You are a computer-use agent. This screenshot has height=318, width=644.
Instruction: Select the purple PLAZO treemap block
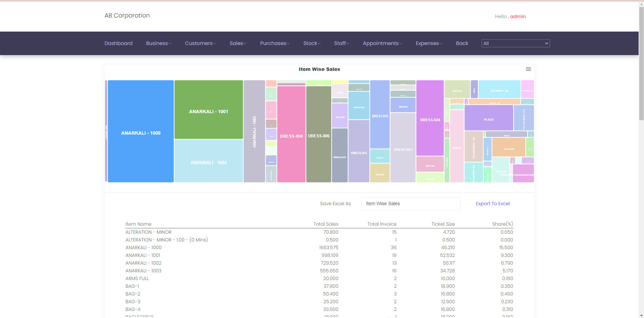pos(489,118)
